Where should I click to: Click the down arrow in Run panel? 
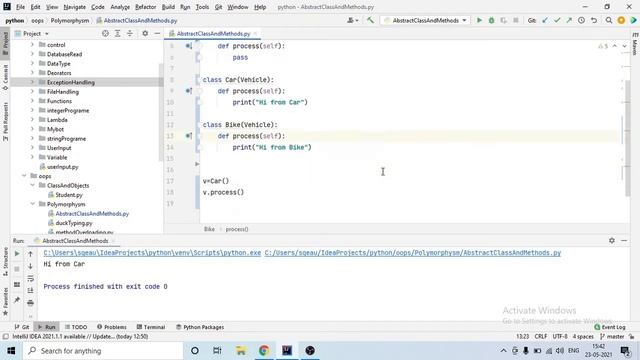click(x=30, y=266)
